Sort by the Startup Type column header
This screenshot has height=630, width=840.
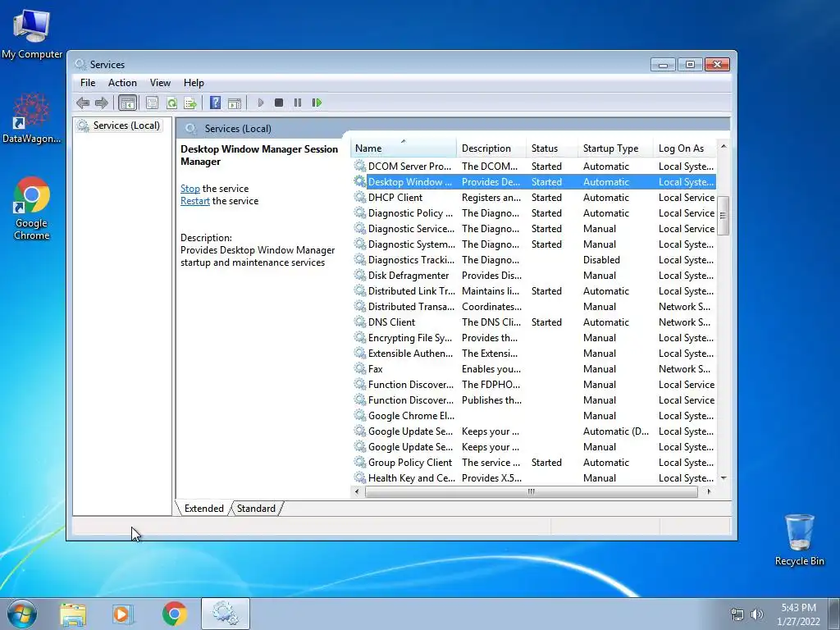tap(614, 148)
